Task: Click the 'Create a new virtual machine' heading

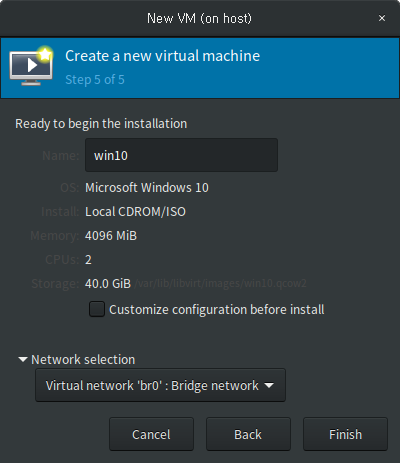Action: click(x=163, y=56)
